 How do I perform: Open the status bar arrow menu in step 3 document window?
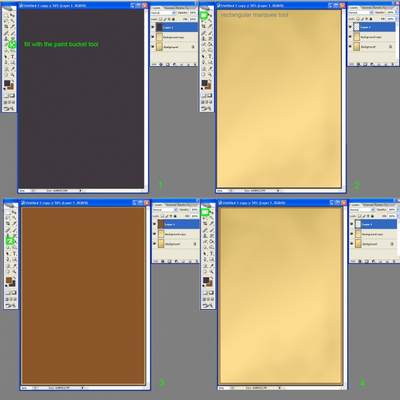(82, 388)
